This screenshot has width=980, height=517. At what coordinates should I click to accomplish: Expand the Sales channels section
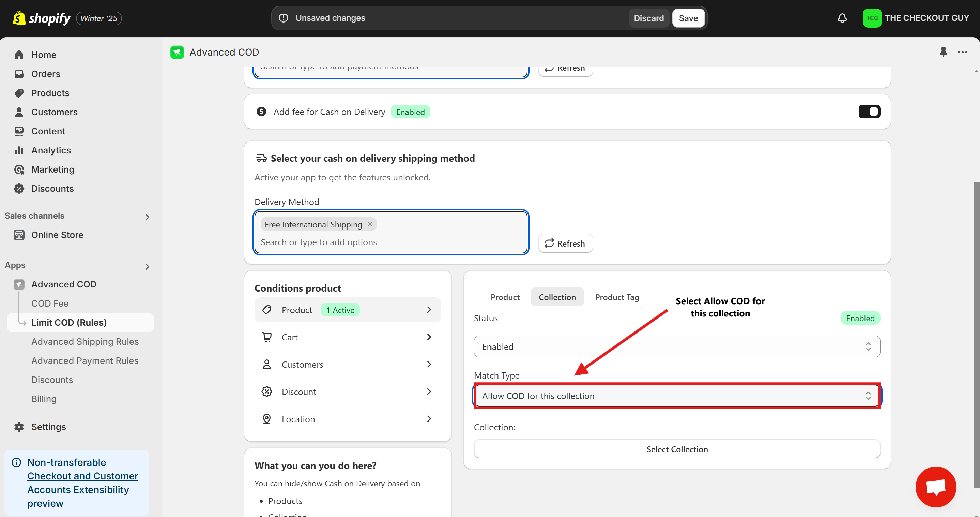147,217
